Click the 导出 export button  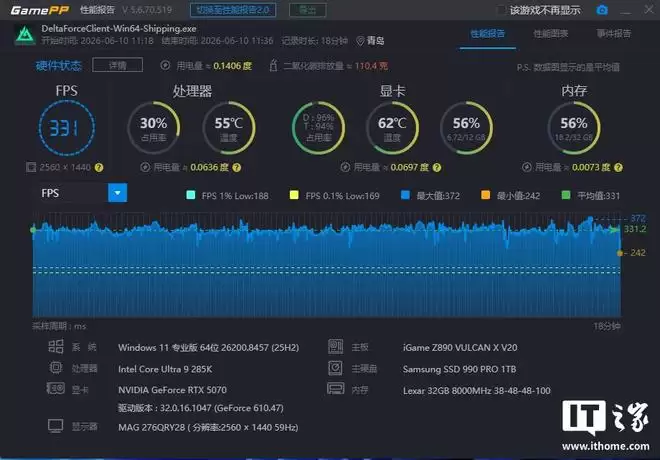[308, 10]
